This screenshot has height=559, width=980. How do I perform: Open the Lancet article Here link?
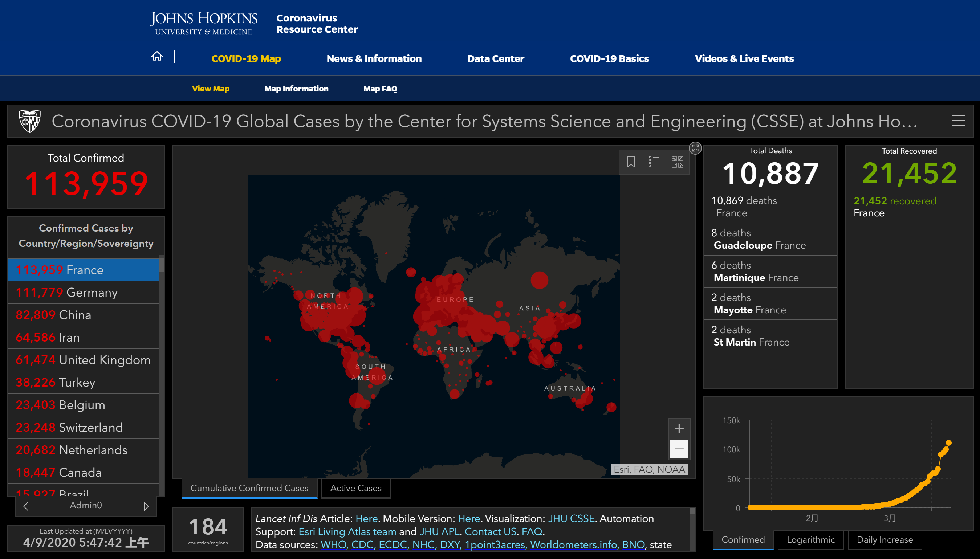[x=366, y=519]
